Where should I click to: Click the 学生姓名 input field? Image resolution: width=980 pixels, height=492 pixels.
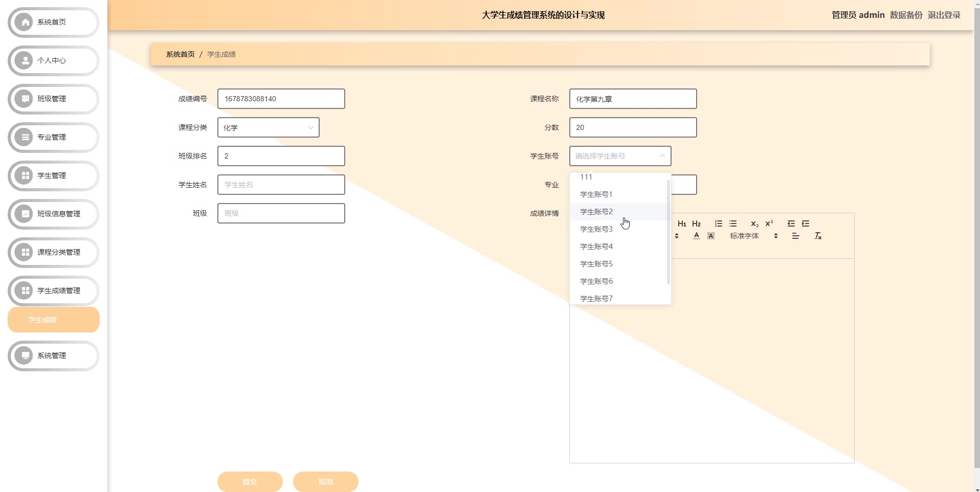[x=281, y=185]
